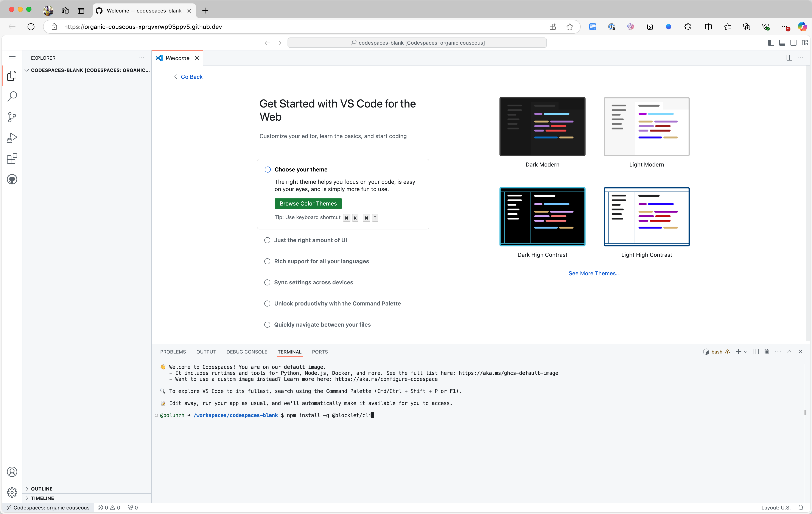The height and width of the screenshot is (514, 812).
Task: Open the new terminal launch profile dropdown
Action: point(746,352)
